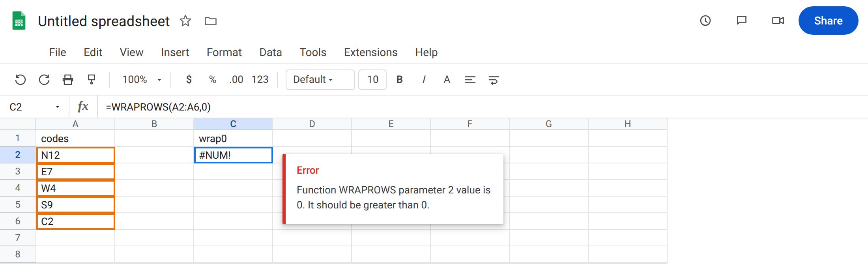Star the Untitled spreadsheet
This screenshot has width=868, height=270.
pos(185,21)
